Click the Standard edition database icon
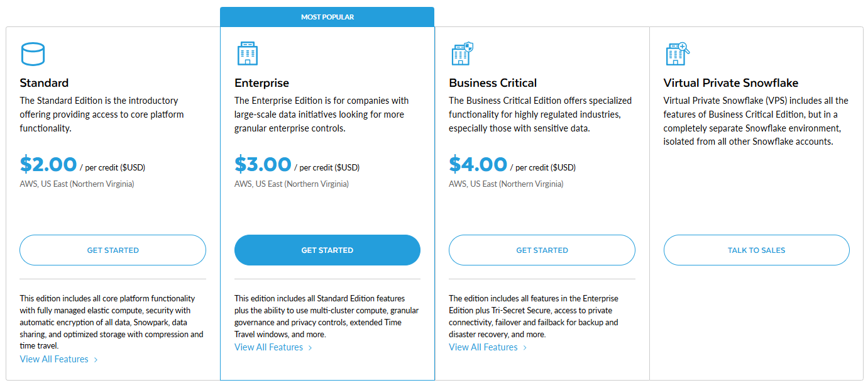 click(33, 54)
